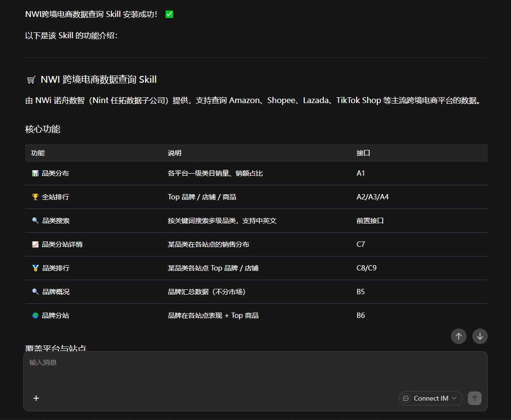Click the chat bubble icon in Connect IM
511x420 pixels.
tap(406, 398)
